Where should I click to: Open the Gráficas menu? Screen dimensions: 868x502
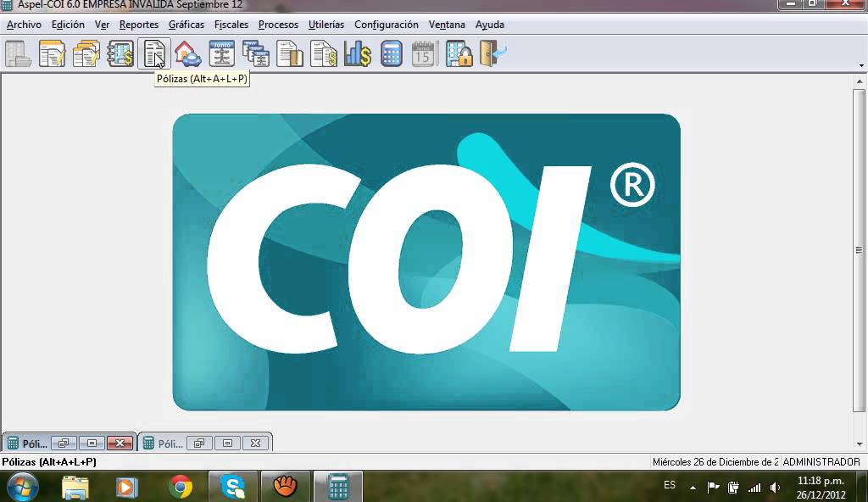(x=186, y=25)
